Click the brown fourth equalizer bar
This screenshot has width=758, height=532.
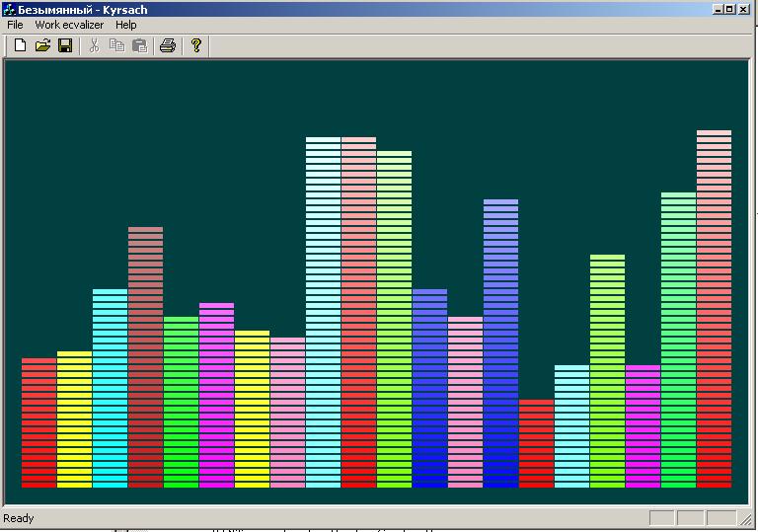[145, 357]
